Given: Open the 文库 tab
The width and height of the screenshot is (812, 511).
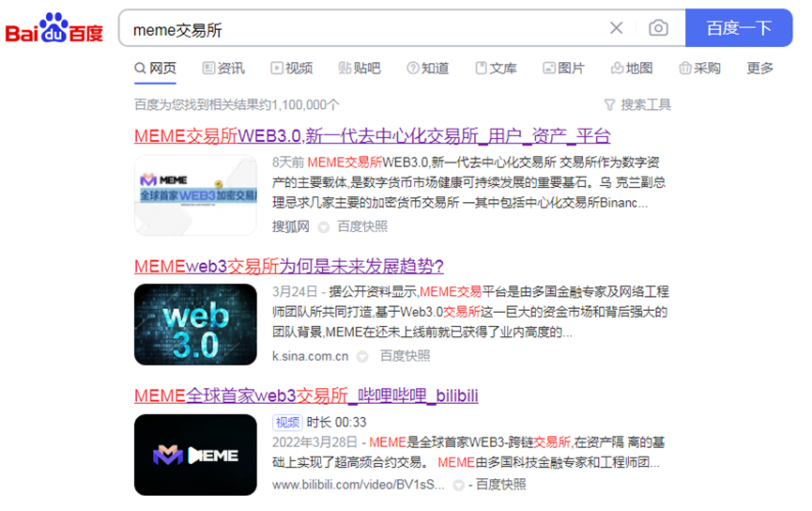Looking at the screenshot, I should pos(496,69).
